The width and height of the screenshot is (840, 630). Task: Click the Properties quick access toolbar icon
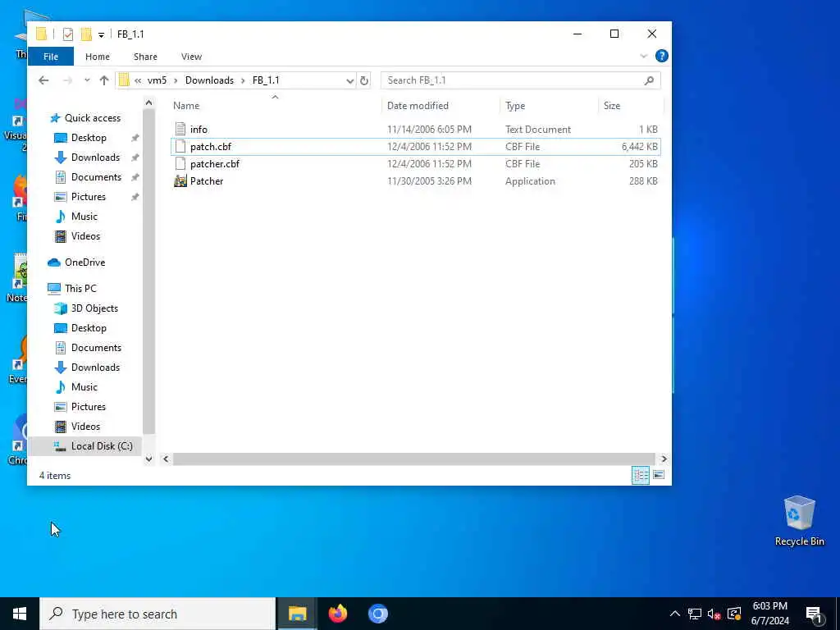pyautogui.click(x=67, y=34)
